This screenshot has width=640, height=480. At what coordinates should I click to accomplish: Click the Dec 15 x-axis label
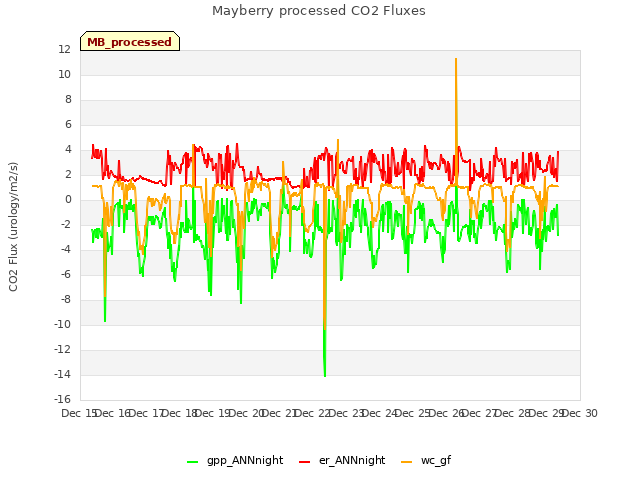(78, 413)
